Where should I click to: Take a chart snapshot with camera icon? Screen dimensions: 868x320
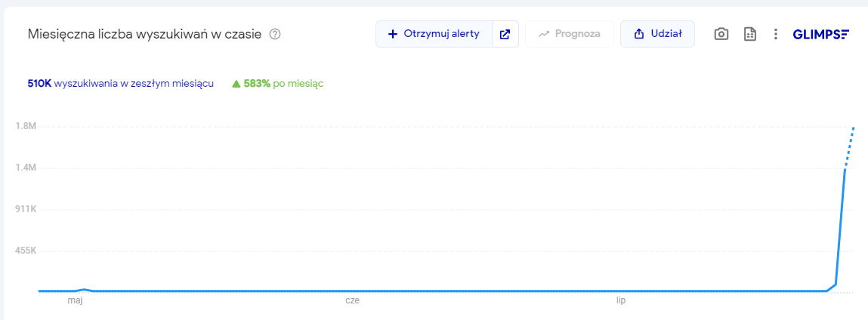(x=721, y=34)
